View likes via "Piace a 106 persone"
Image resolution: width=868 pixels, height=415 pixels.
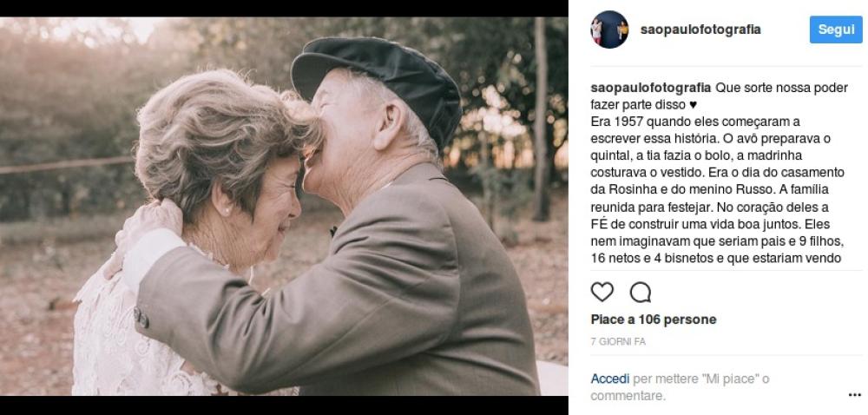(654, 319)
